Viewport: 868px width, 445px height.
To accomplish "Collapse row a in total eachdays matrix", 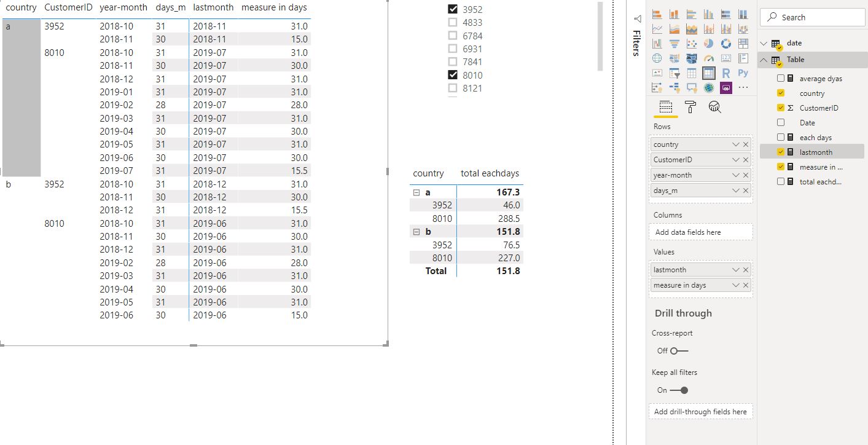I will (416, 192).
